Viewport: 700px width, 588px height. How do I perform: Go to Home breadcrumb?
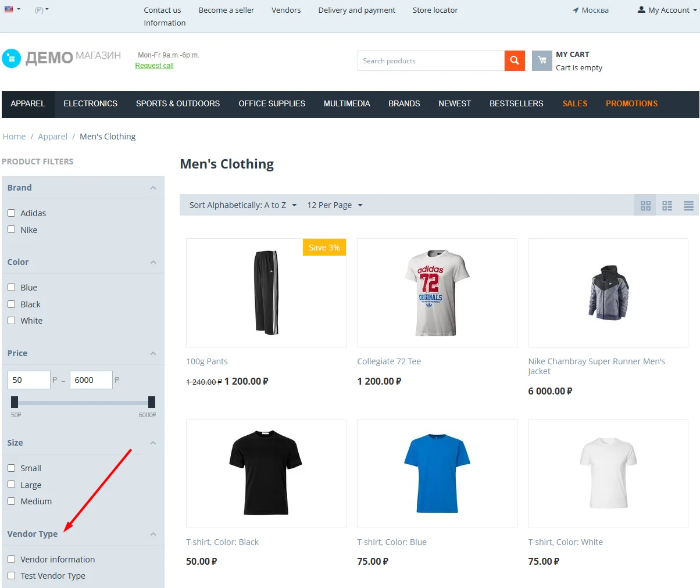point(14,137)
